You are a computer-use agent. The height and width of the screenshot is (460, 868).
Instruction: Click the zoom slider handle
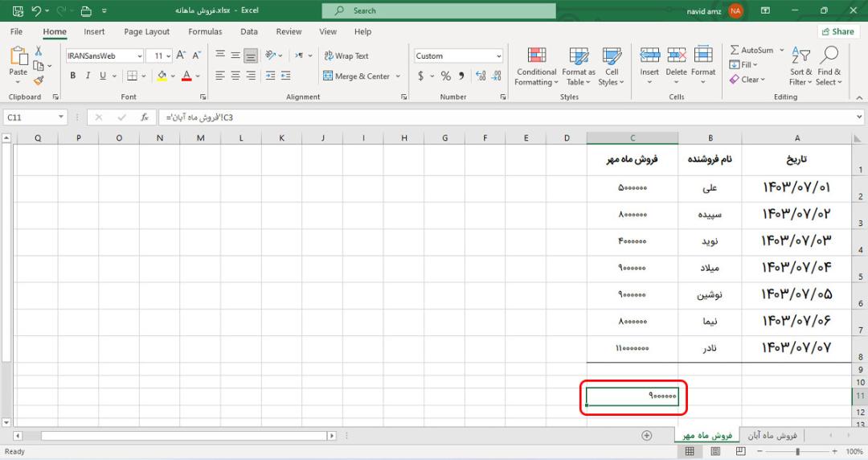pyautogui.click(x=798, y=451)
